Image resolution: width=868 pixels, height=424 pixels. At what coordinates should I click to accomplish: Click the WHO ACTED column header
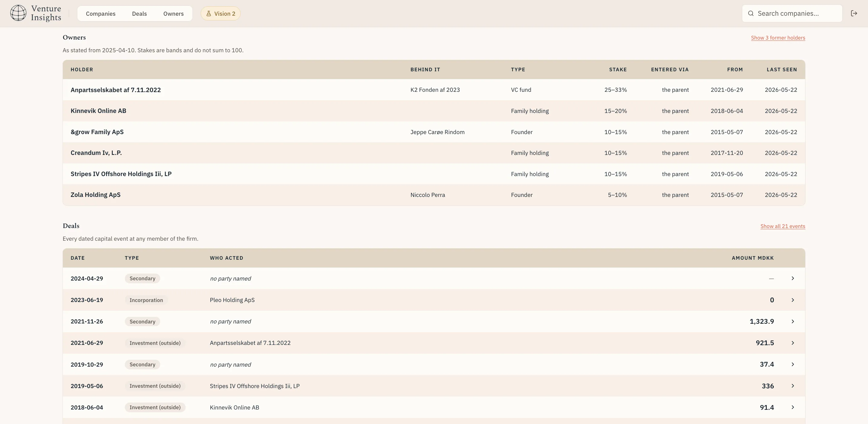[226, 258]
